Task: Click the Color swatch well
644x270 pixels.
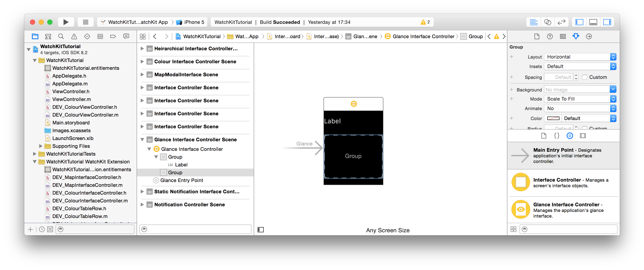Action: 553,118
